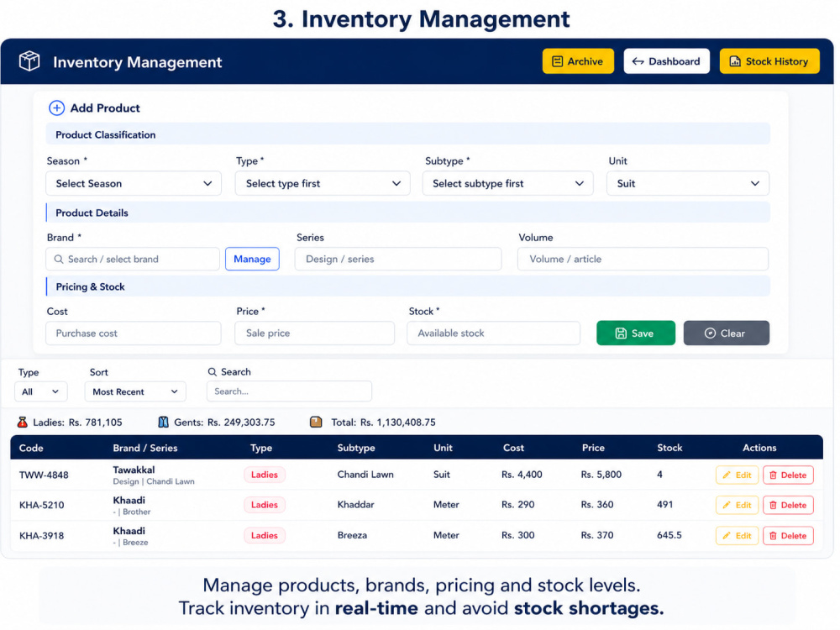The height and width of the screenshot is (630, 840).
Task: Go back to Dashboard
Action: pos(666,61)
